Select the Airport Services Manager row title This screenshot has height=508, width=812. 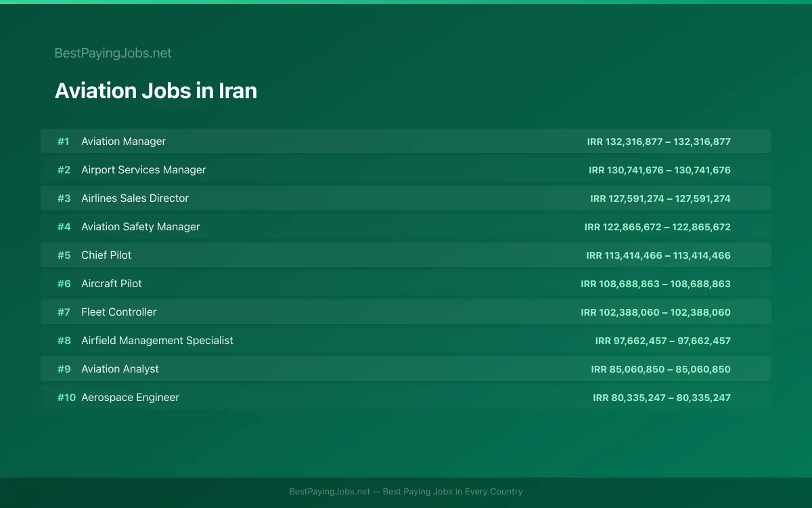coord(143,170)
